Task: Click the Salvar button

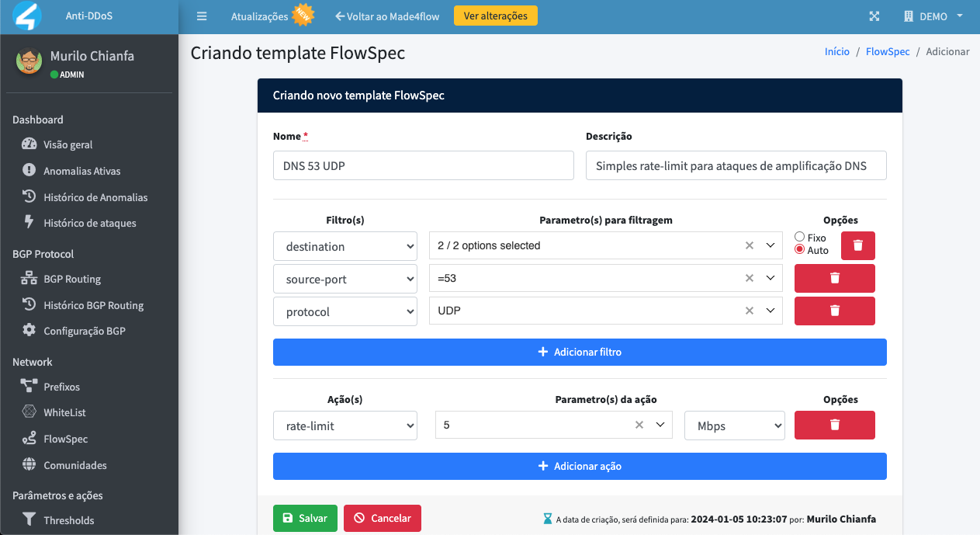Action: click(305, 518)
